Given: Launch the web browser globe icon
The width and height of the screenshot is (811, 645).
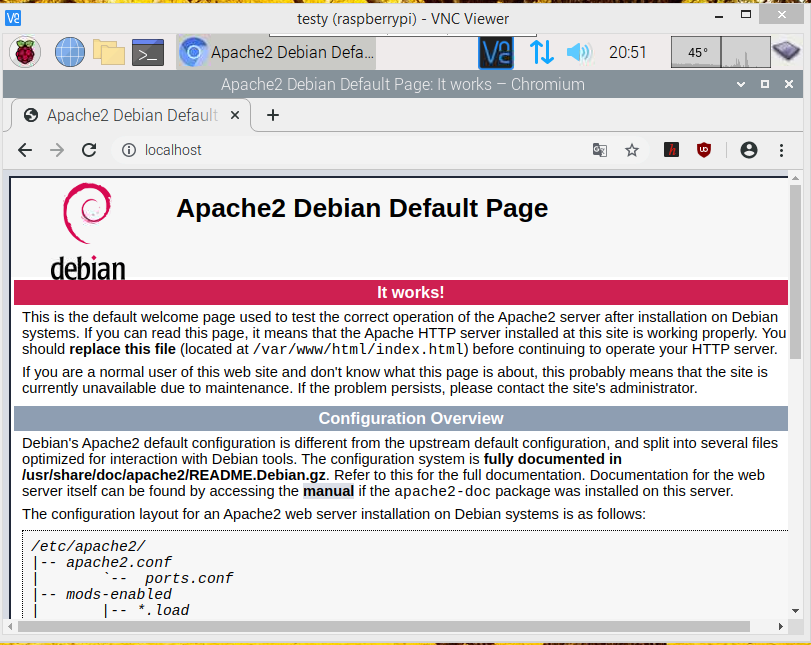Looking at the screenshot, I should (x=70, y=52).
